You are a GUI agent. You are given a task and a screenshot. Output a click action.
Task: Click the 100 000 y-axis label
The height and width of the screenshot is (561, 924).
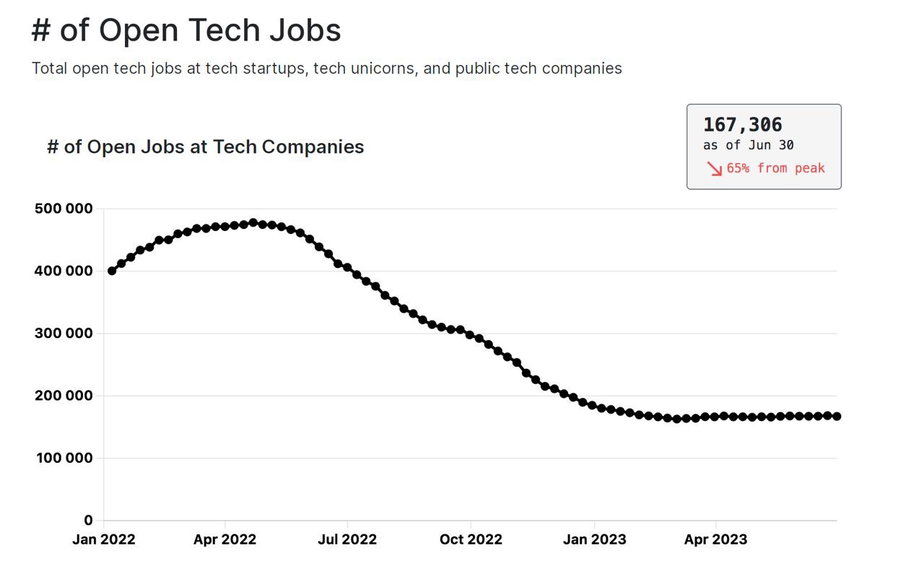click(x=64, y=458)
